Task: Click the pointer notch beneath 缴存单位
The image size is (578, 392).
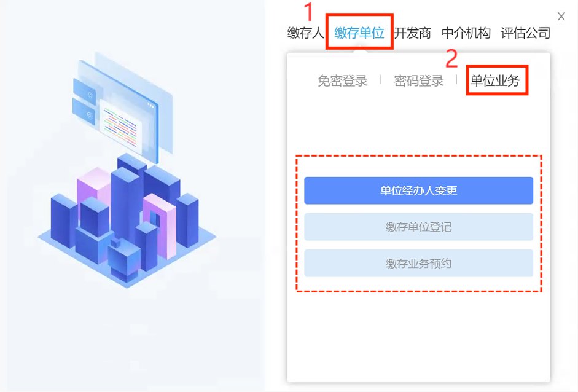Action: [x=360, y=51]
